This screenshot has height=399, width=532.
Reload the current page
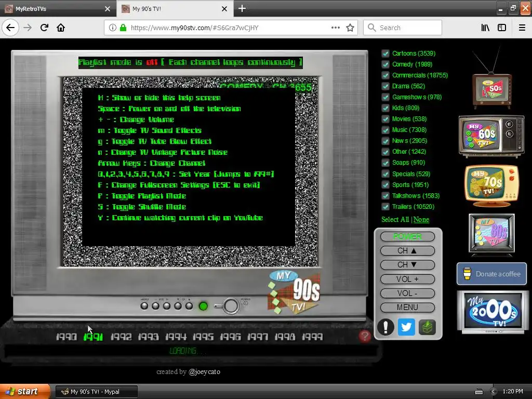point(44,28)
